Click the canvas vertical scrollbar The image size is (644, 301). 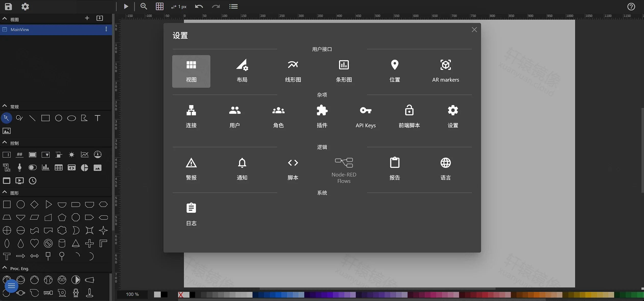[x=642, y=150]
